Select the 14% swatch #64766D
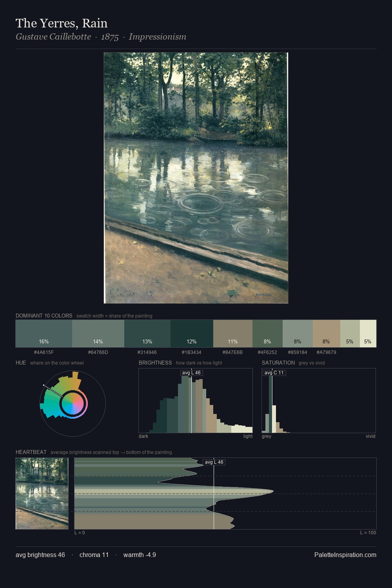The height and width of the screenshot is (588, 392). click(x=98, y=334)
